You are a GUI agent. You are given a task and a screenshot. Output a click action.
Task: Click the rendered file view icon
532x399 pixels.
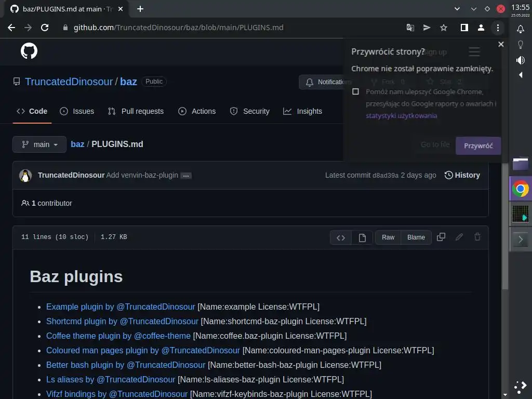coord(362,237)
